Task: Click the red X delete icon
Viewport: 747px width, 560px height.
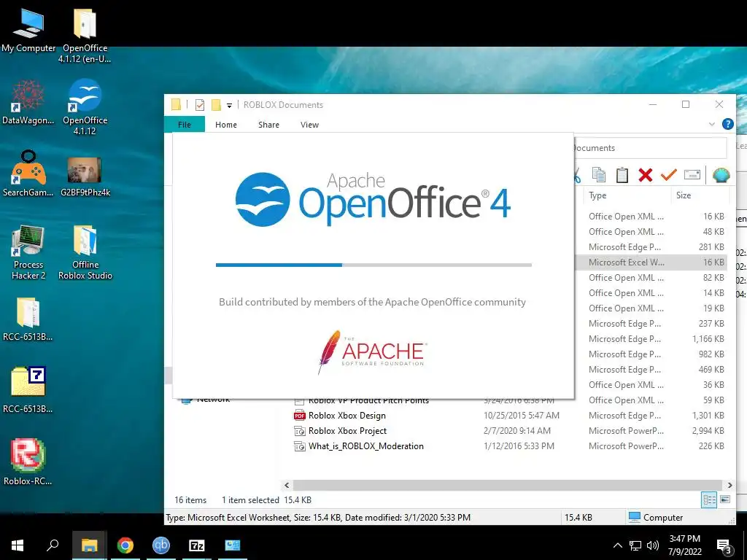Action: point(646,175)
